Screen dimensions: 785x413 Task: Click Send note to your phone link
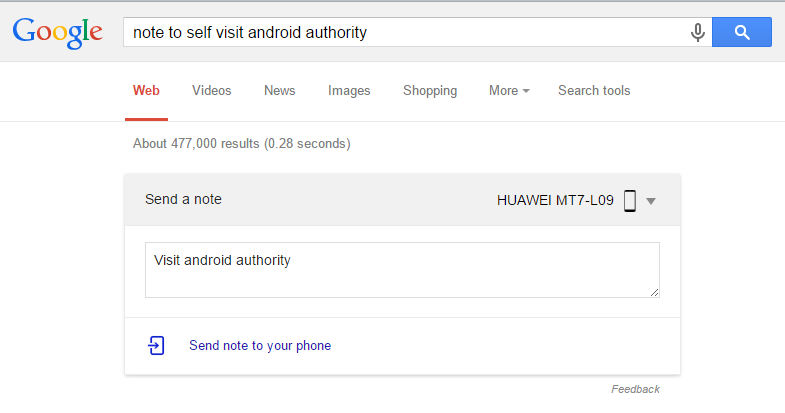click(260, 346)
